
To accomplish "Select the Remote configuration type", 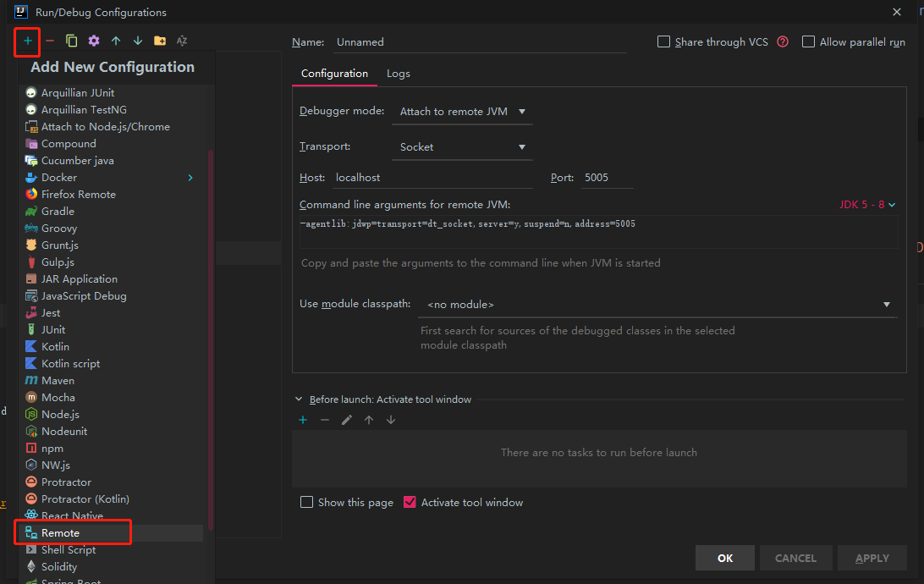I will tap(112, 533).
